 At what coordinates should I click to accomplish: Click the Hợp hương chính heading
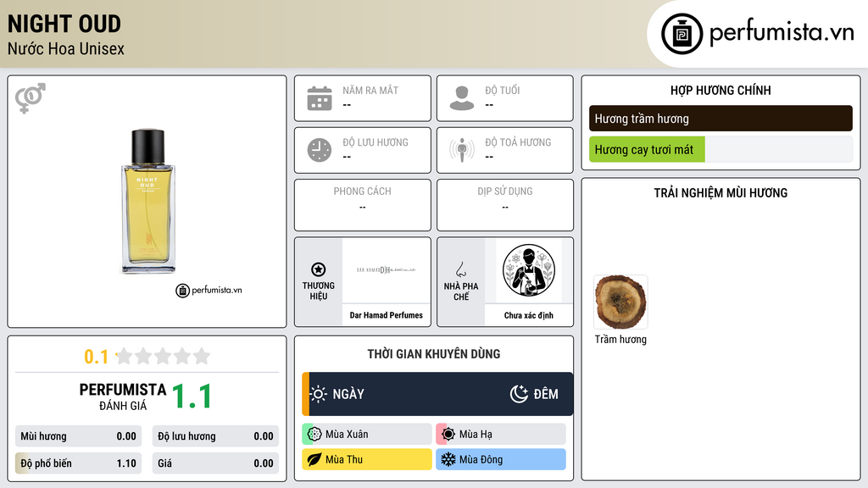tap(721, 90)
